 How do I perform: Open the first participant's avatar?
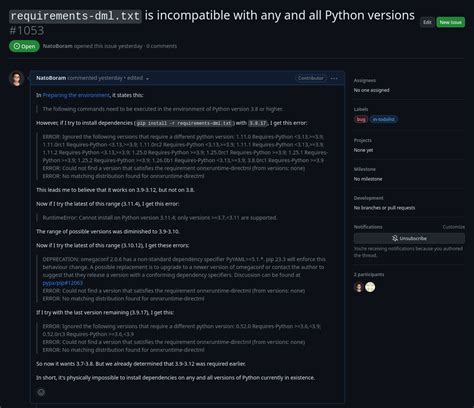359,287
